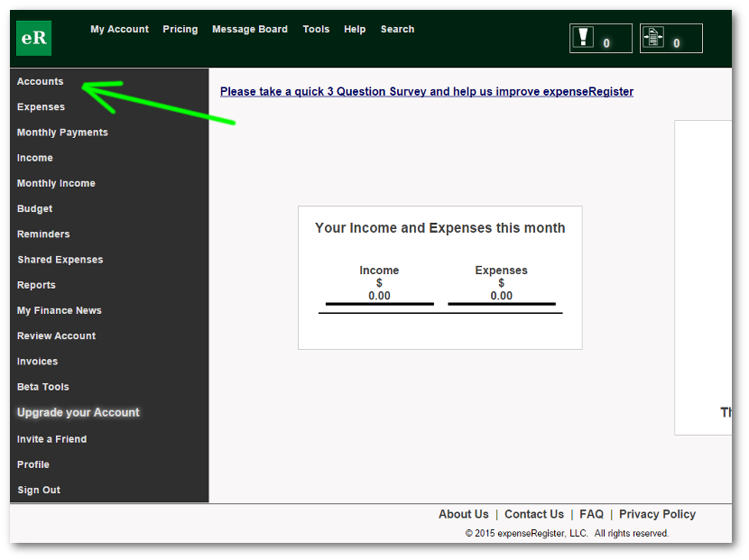Click the Contact Us footer link
Viewport: 749px width, 560px height.
(533, 514)
